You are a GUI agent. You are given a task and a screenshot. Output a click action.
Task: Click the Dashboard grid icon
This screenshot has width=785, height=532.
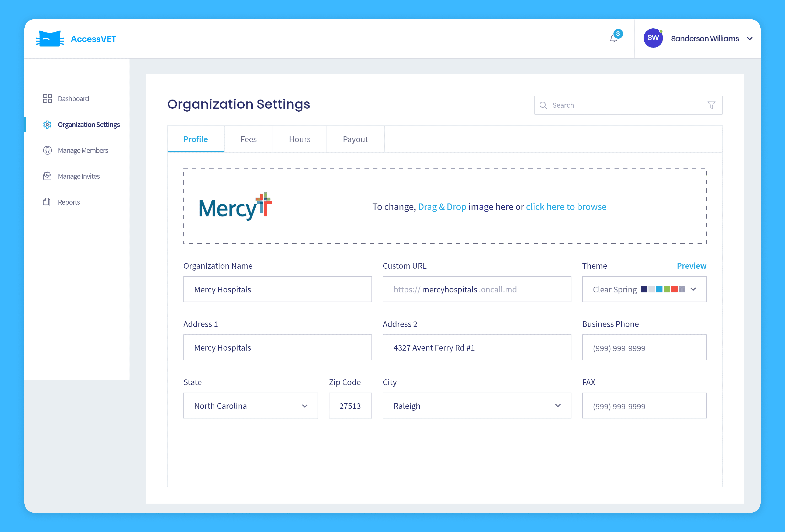click(47, 99)
